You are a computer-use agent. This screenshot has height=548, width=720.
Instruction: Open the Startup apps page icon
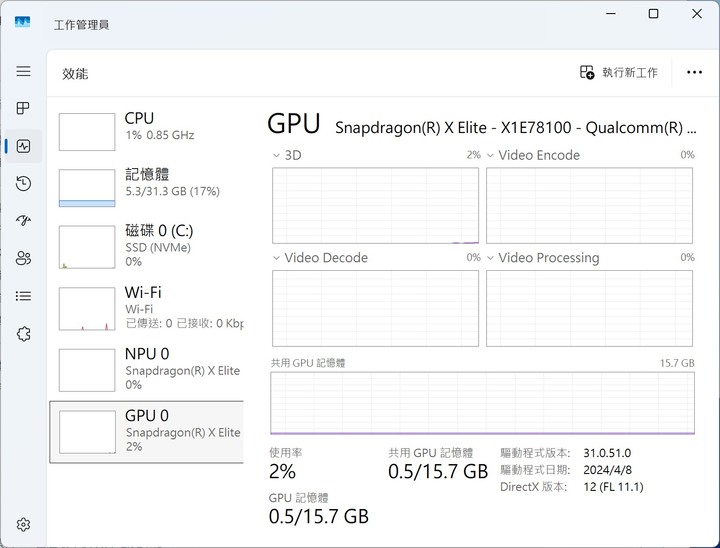tap(23, 220)
